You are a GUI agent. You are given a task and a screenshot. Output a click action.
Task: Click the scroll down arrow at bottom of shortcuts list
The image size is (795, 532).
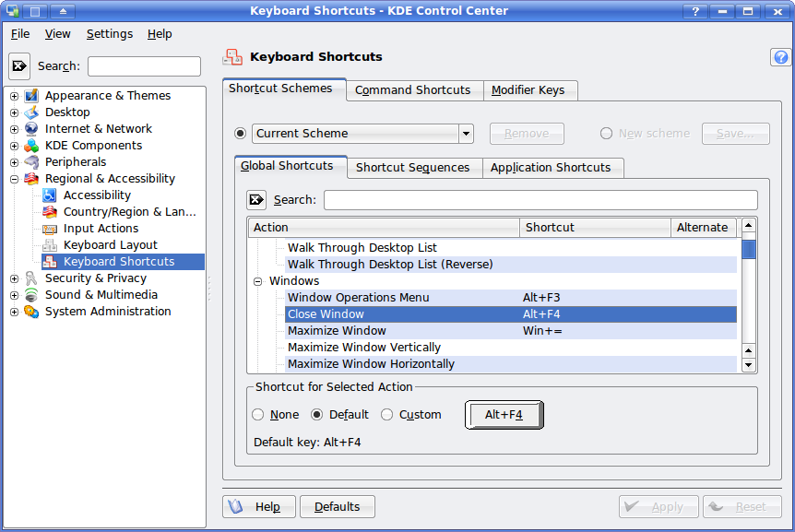click(x=748, y=365)
